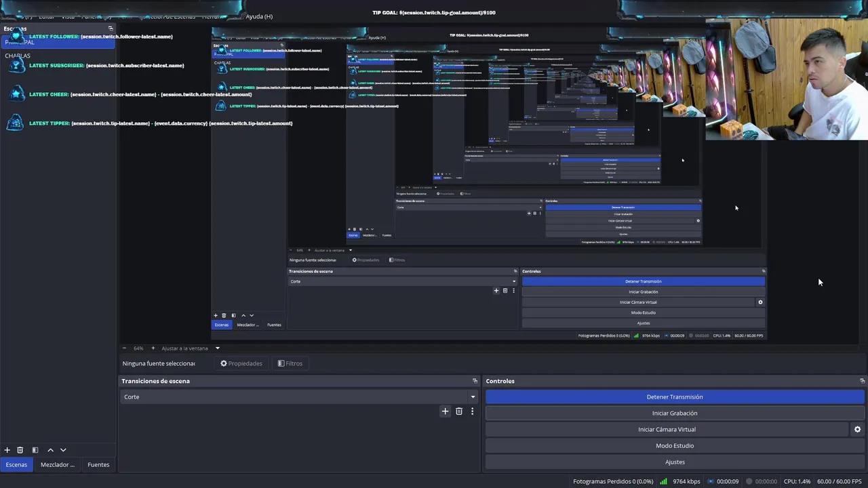
Task: Click Detener Transmisión to stop streaming
Action: 675,397
